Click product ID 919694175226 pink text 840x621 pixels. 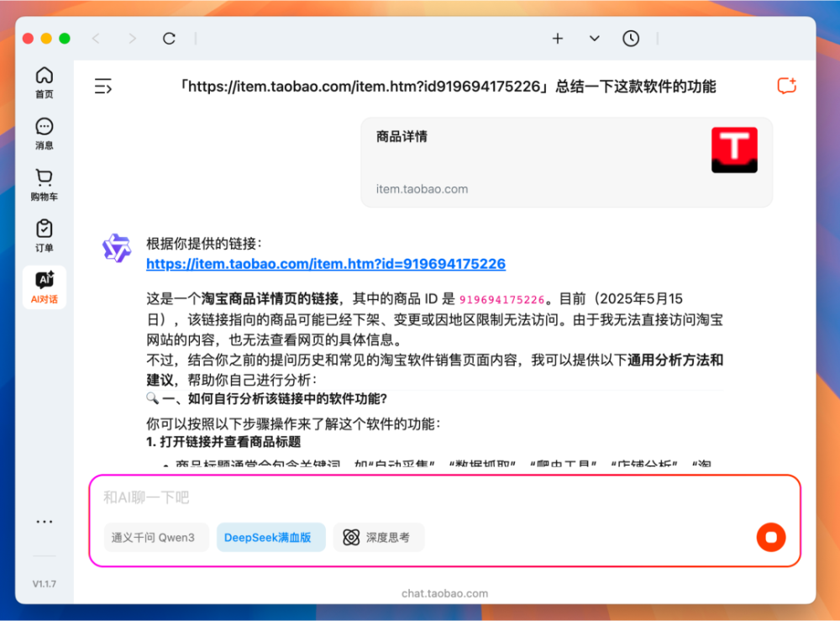[x=501, y=299]
